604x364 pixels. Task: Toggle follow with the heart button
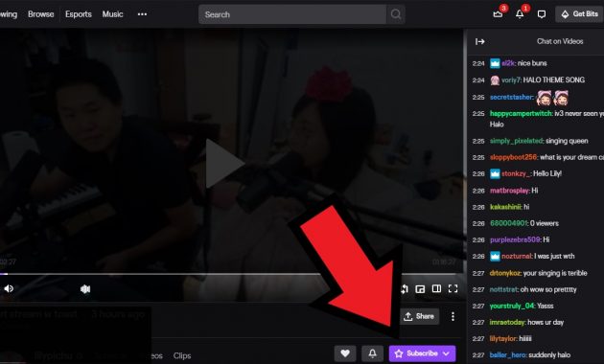pos(345,353)
